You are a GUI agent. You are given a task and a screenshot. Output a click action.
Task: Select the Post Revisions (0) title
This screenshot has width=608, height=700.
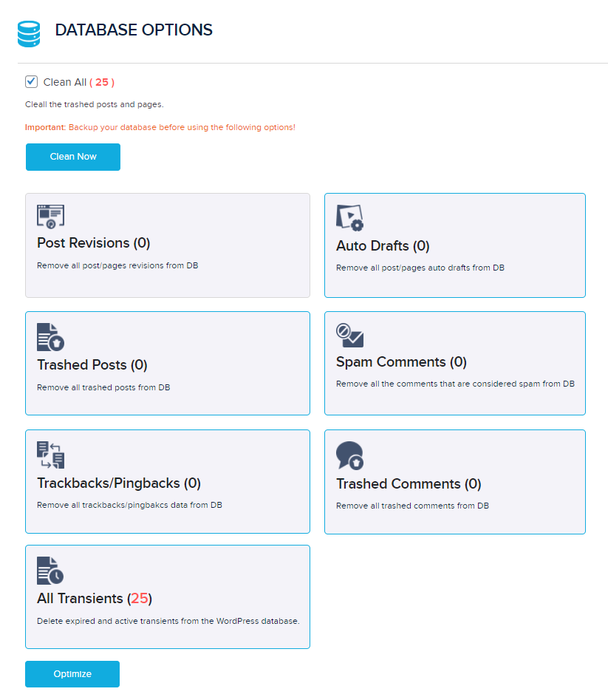94,243
